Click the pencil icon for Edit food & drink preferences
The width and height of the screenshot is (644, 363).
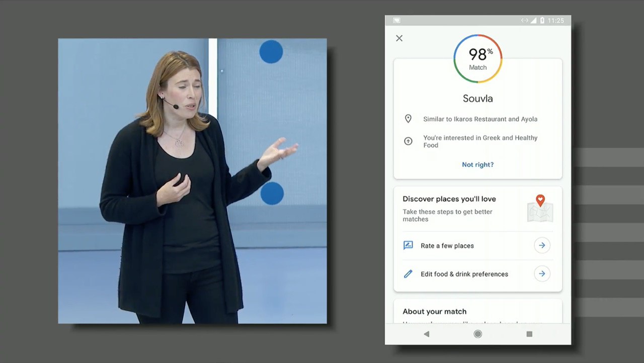408,274
